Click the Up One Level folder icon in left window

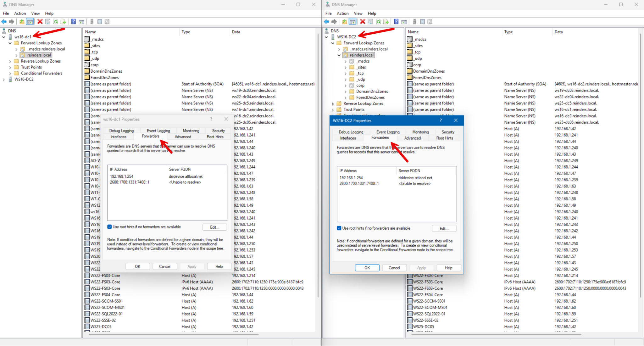(x=22, y=22)
